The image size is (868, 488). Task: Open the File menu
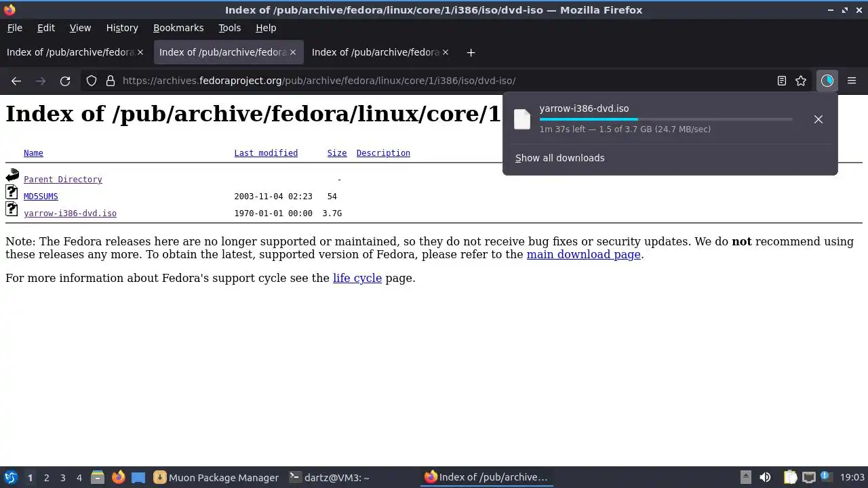(x=14, y=28)
